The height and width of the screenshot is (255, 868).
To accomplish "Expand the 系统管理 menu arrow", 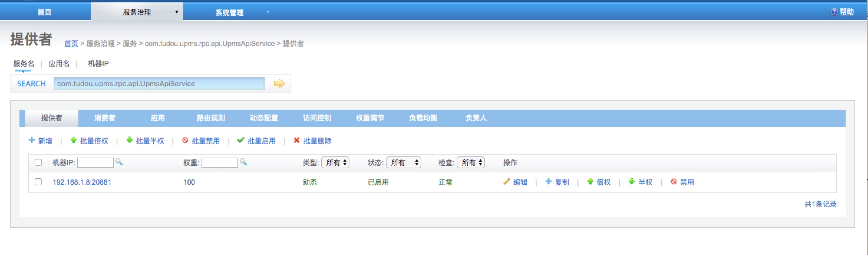I will 268,12.
